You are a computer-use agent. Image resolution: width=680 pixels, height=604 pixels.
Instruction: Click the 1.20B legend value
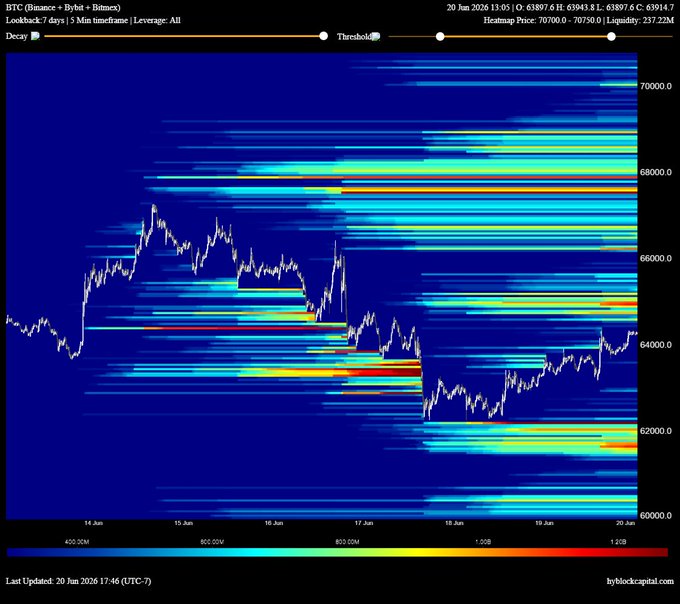point(618,542)
